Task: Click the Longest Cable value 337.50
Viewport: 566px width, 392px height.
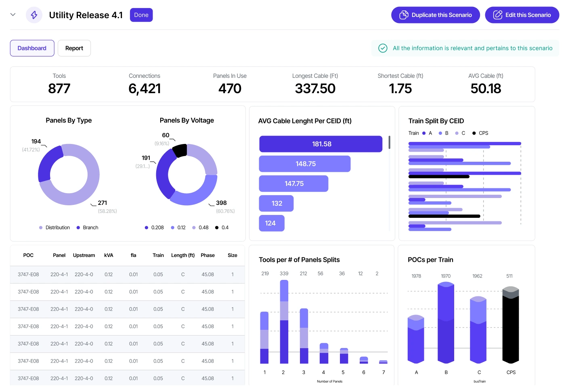Action: [x=315, y=88]
